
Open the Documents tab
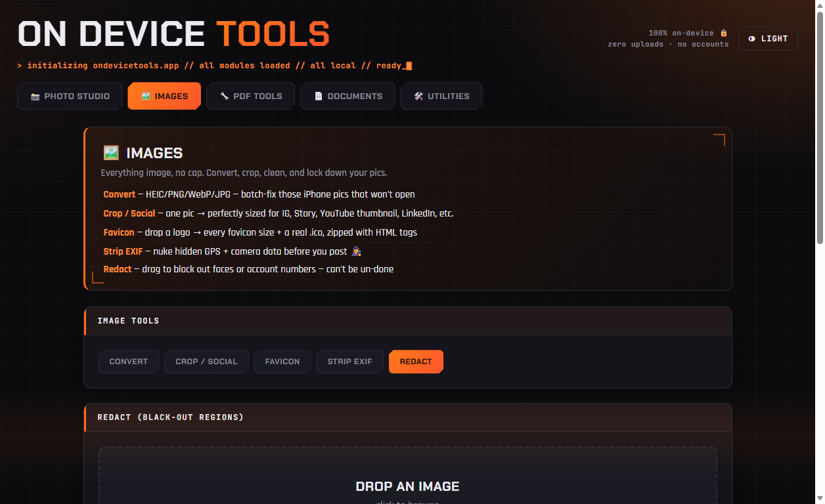tap(347, 96)
